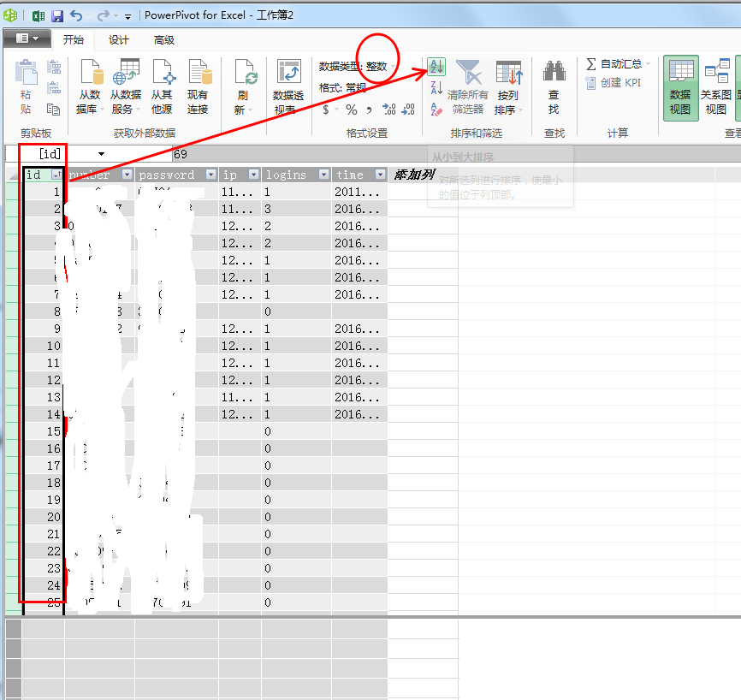Apply currency format dollar icon
Viewport: 741px width, 700px height.
pyautogui.click(x=326, y=110)
